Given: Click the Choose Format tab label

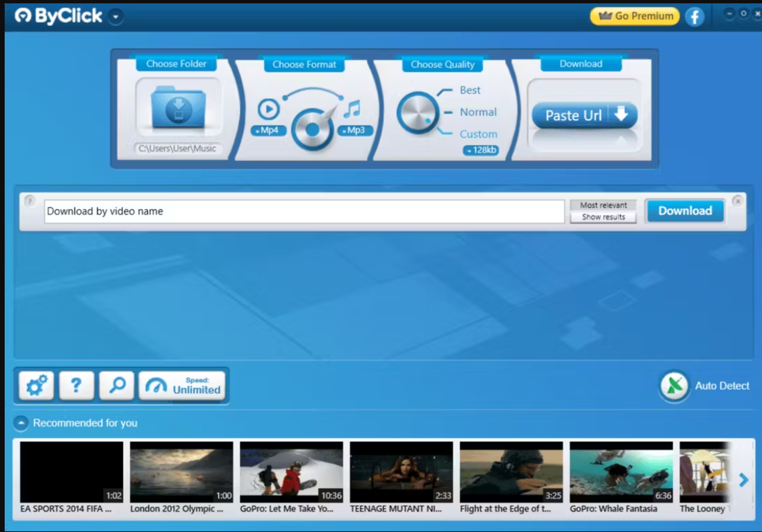Looking at the screenshot, I should (305, 64).
